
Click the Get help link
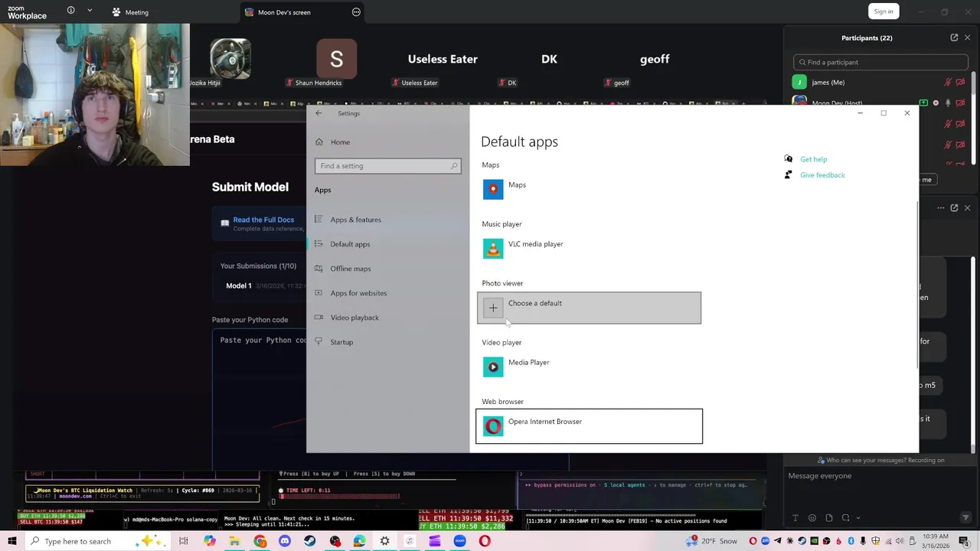click(x=813, y=159)
